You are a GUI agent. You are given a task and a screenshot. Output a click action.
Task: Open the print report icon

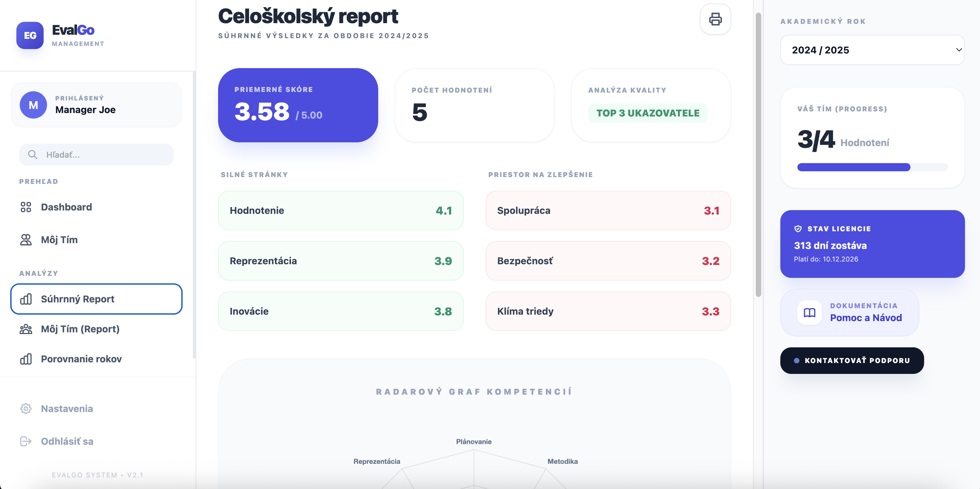(x=716, y=19)
